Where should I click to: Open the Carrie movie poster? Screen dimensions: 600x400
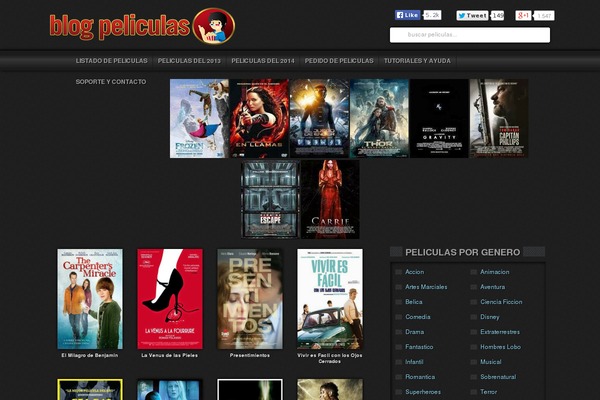(x=330, y=199)
